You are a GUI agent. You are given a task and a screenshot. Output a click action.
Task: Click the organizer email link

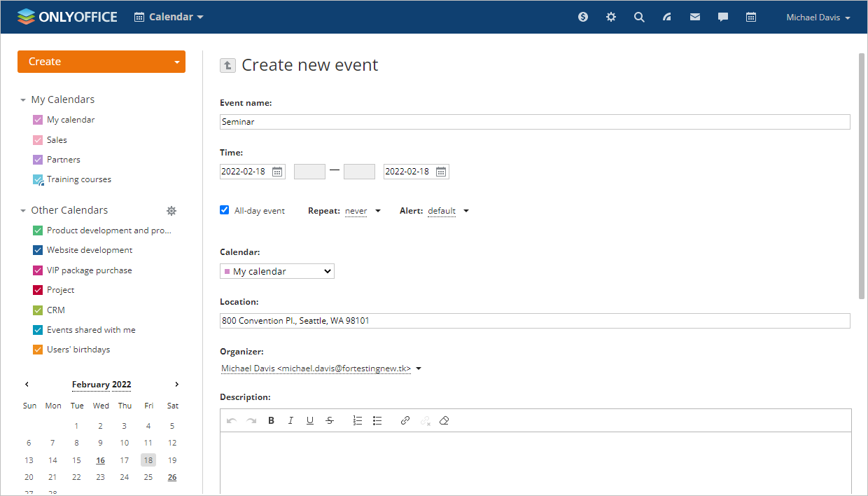[315, 368]
